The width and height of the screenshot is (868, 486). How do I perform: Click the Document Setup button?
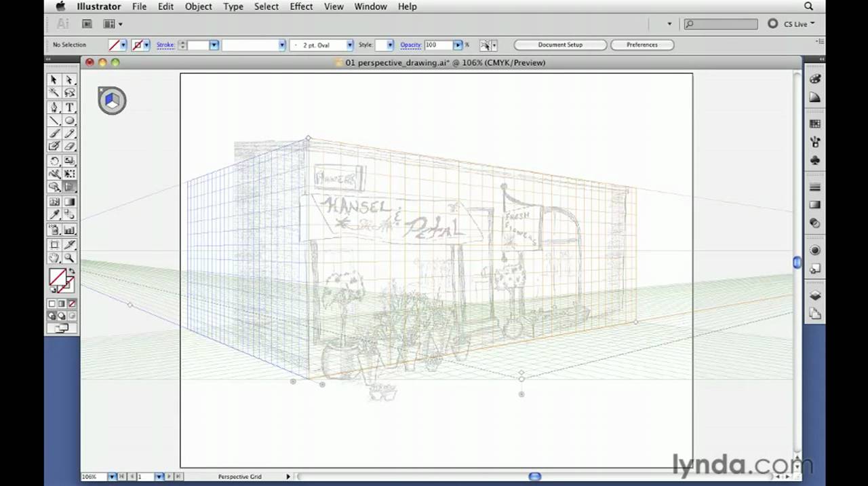[560, 45]
